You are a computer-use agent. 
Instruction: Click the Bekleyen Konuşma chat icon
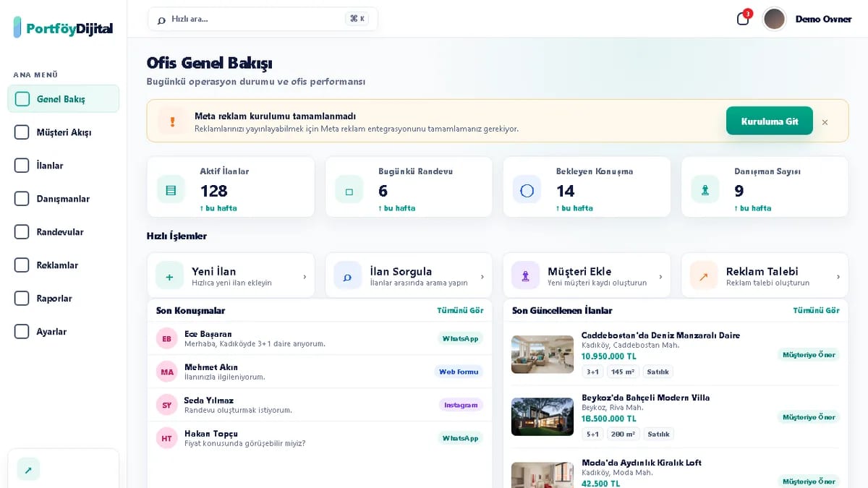527,190
